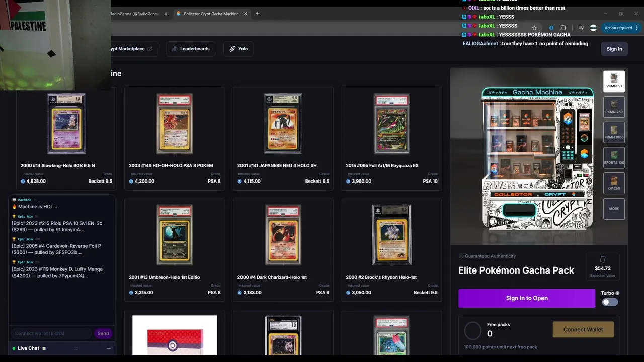Click the 3,315.00 insured value
Image resolution: width=644 pixels, height=362 pixels.
point(143,292)
